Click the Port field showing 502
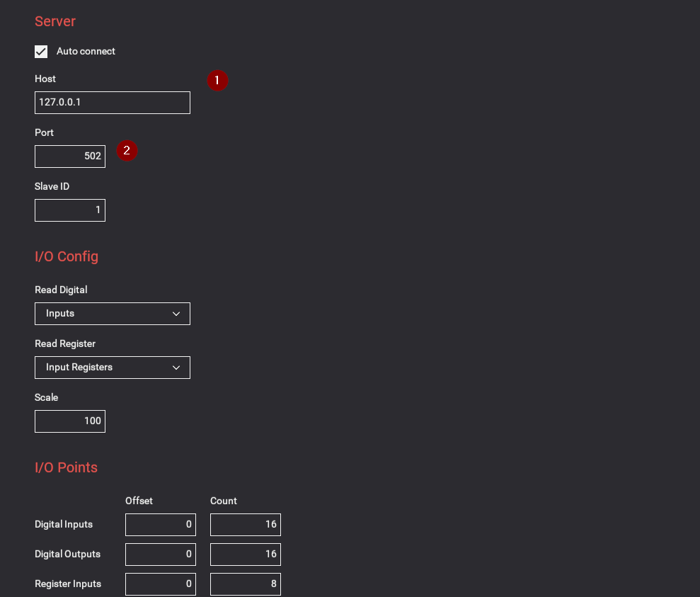700x597 pixels. [70, 157]
